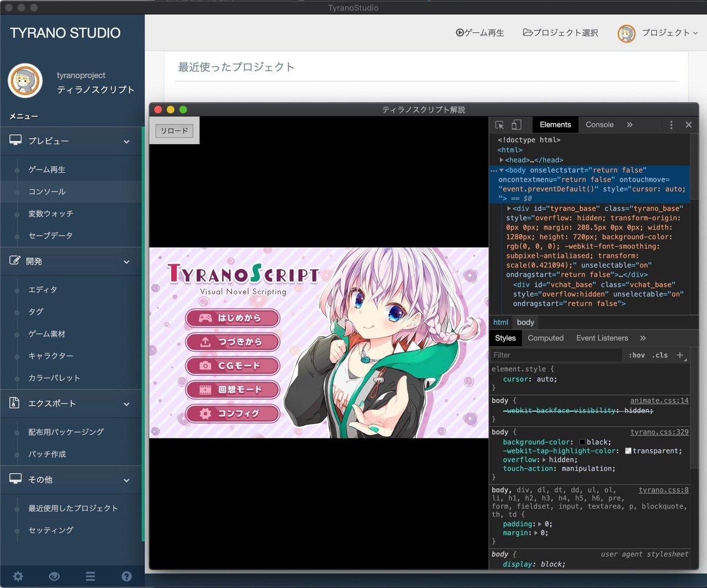
Task: Open the help question mark icon
Action: click(126, 576)
